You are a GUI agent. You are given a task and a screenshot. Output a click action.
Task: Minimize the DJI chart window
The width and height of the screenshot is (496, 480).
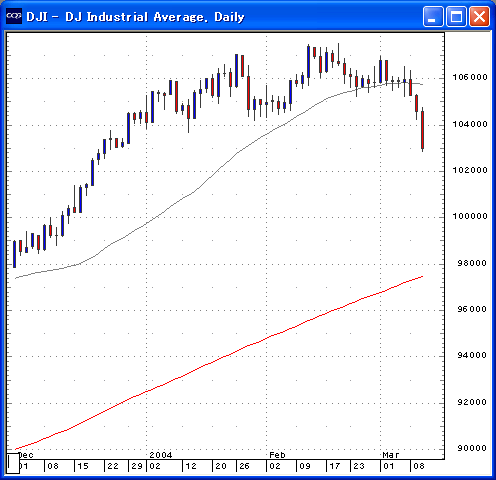[433, 16]
